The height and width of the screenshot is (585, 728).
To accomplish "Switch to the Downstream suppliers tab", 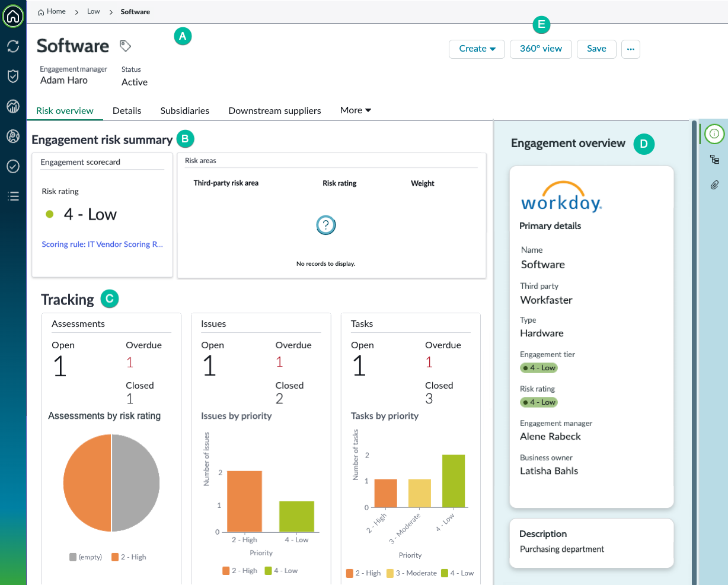I will coord(274,110).
